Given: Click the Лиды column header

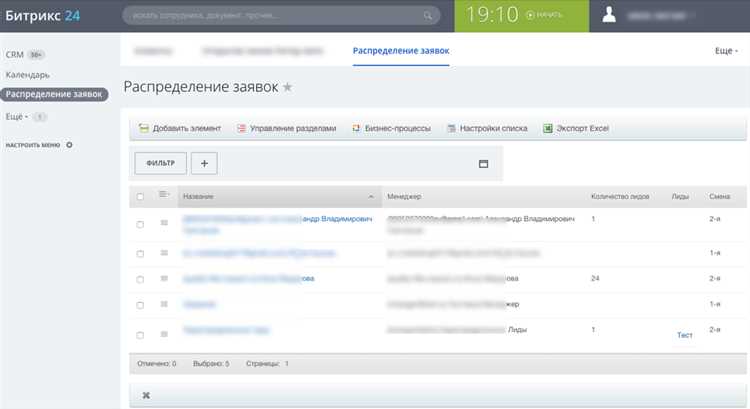Looking at the screenshot, I should [x=680, y=197].
